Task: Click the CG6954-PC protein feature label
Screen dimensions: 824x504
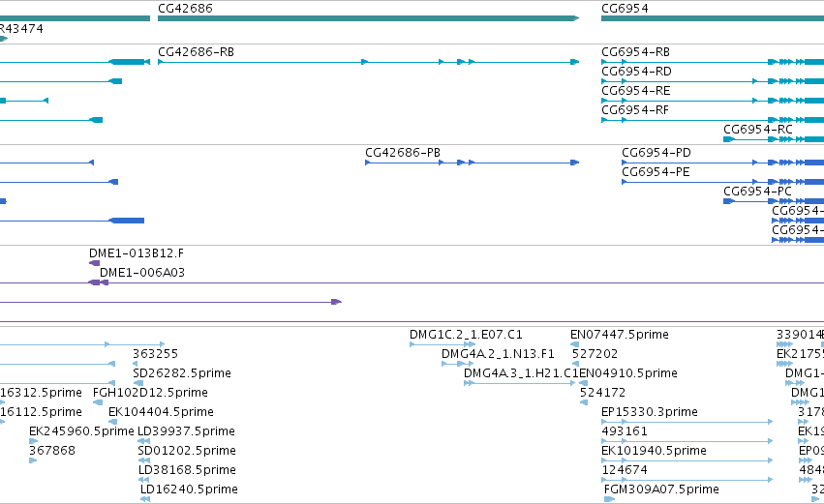Action: pyautogui.click(x=757, y=192)
